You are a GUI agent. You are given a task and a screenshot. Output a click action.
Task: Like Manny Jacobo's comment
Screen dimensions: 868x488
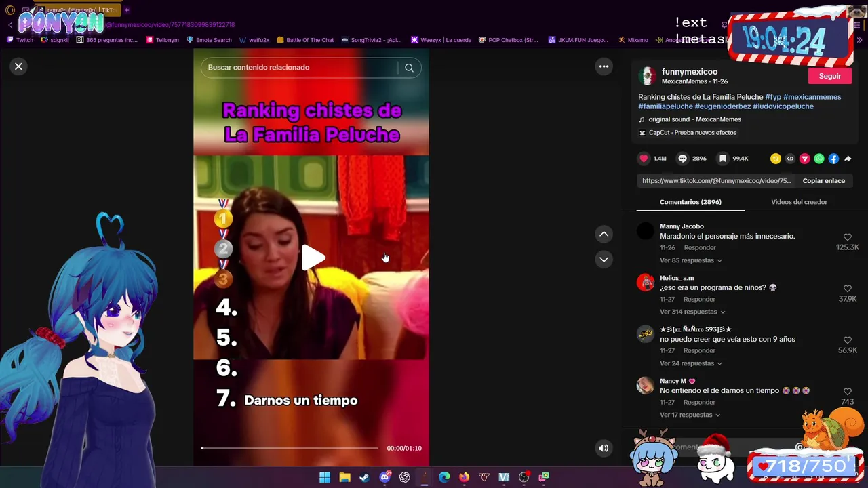click(847, 237)
